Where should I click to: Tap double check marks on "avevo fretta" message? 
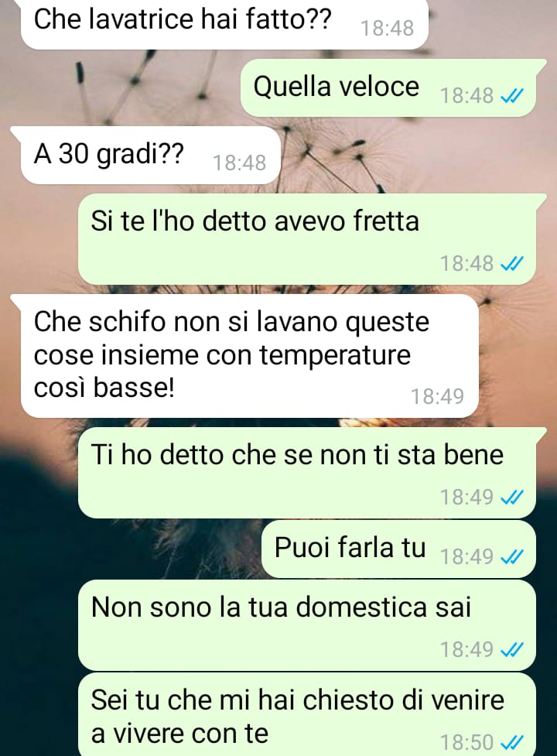click(512, 264)
